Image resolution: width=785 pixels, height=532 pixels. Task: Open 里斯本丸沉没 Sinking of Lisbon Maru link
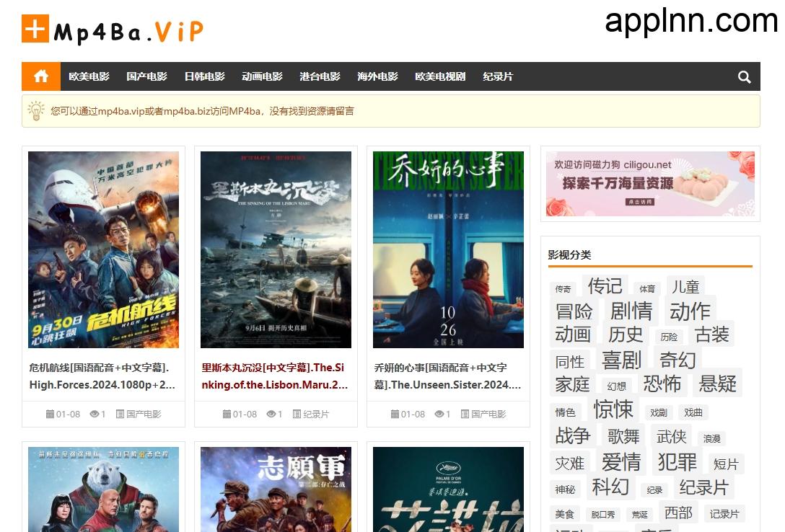point(276,376)
